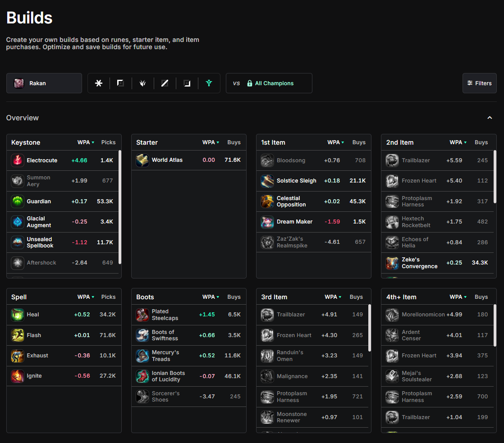The image size is (504, 443).
Task: Click the Exhaust spell icon
Action: tap(18, 356)
